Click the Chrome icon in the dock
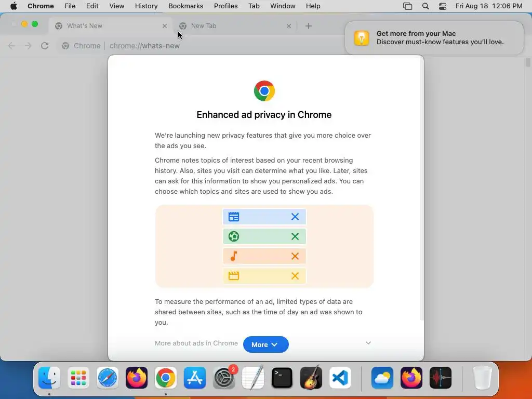 click(166, 378)
